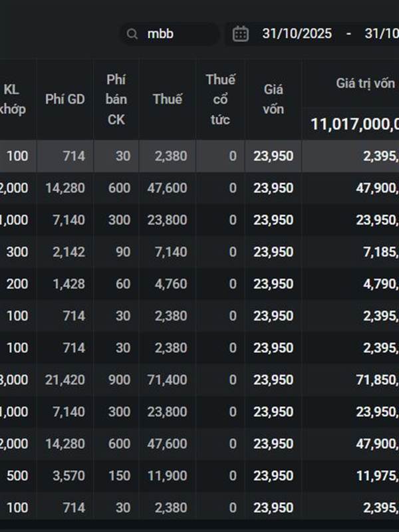Viewport: 399px width, 532px height.
Task: Select the start date 31/10/2025
Action: coord(297,34)
